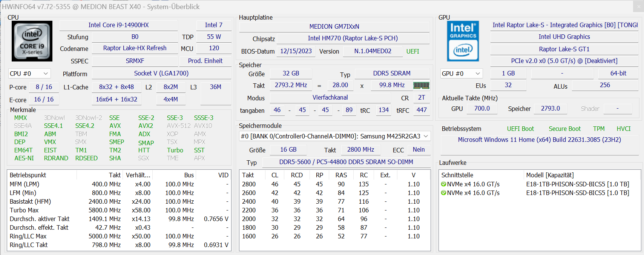Image resolution: width=644 pixels, height=255 pixels.
Task: Click the Intel Core i9 X-series logo
Action: click(x=32, y=41)
